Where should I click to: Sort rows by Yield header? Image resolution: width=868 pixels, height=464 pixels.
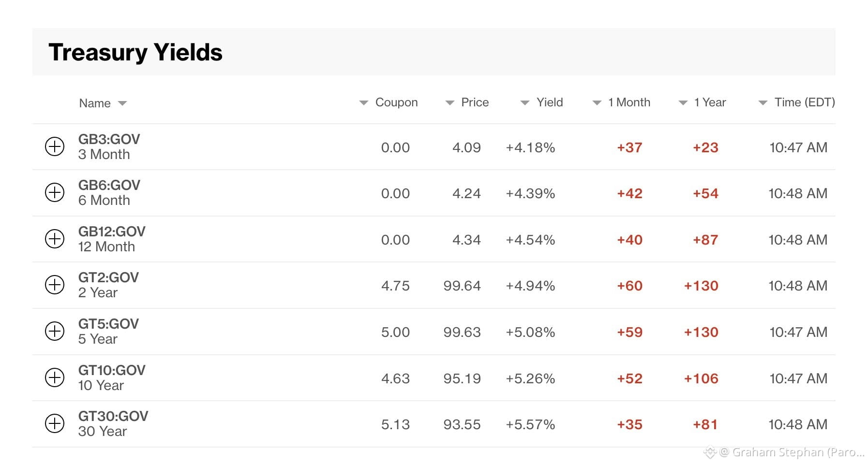542,102
